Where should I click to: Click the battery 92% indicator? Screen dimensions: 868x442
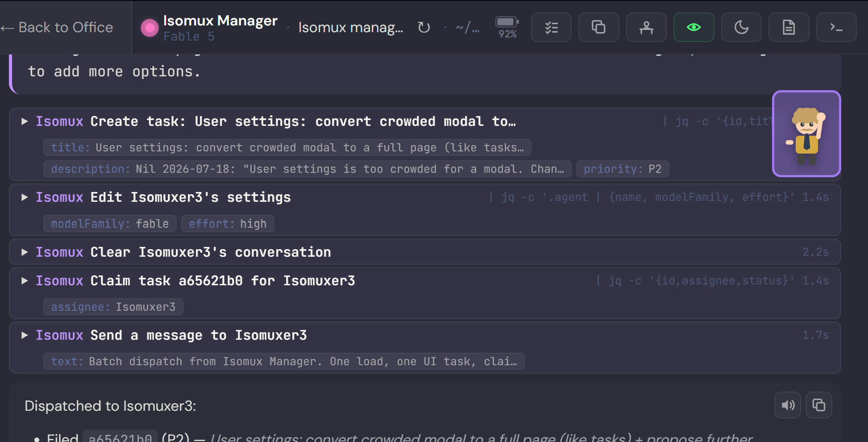(x=507, y=27)
